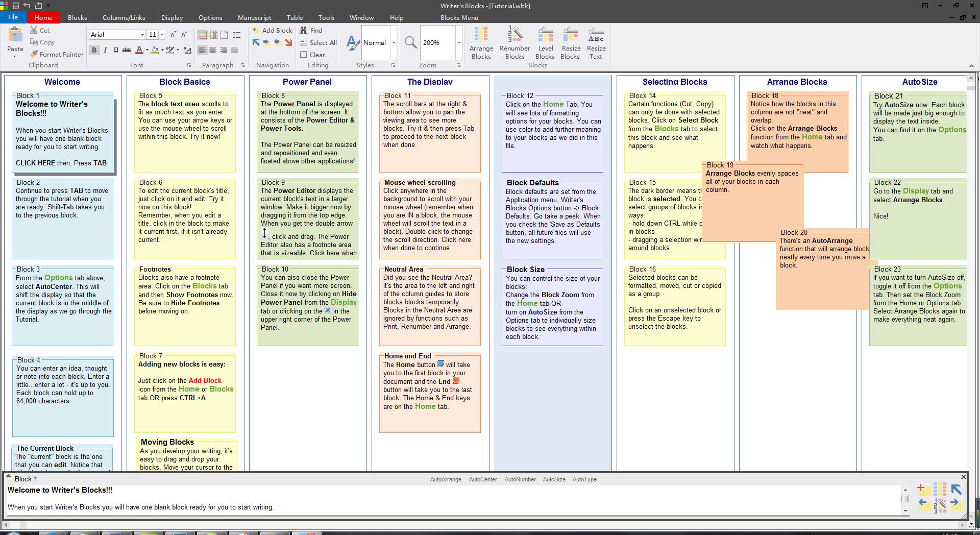Toggle Bold formatting button
This screenshot has width=980, height=535.
tap(94, 50)
